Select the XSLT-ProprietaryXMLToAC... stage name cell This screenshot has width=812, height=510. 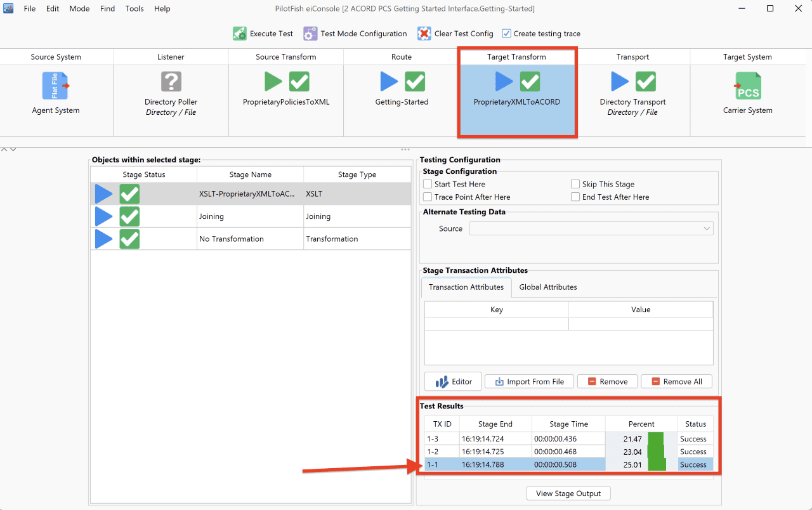[x=251, y=194]
